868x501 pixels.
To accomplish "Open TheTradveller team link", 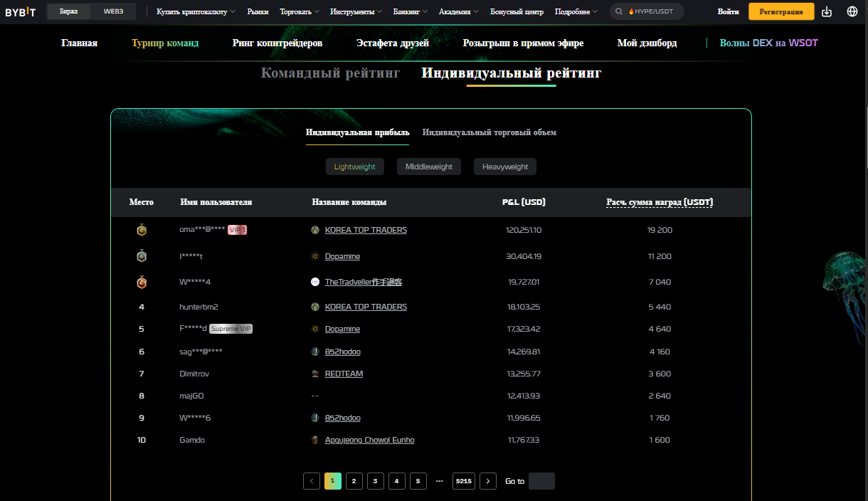I will [x=364, y=282].
